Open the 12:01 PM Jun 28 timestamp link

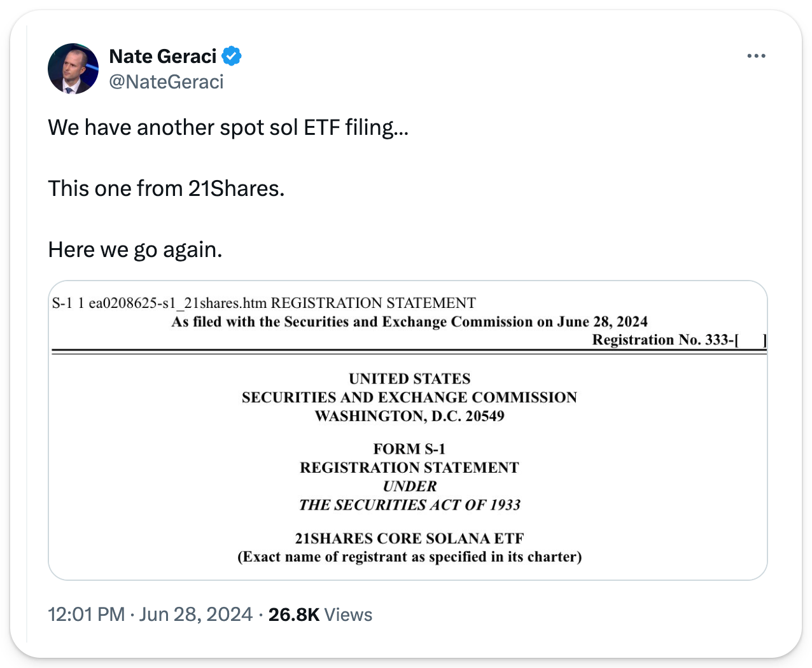(x=150, y=615)
